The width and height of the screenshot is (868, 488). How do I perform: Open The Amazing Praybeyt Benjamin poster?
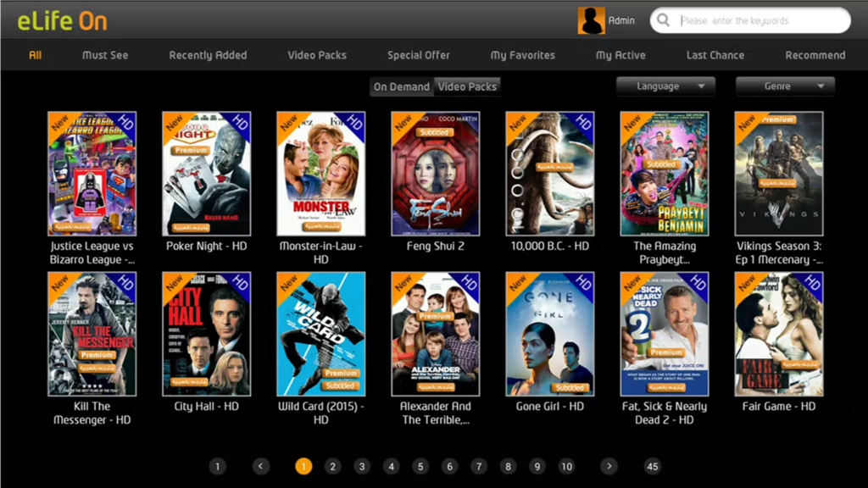pos(665,174)
